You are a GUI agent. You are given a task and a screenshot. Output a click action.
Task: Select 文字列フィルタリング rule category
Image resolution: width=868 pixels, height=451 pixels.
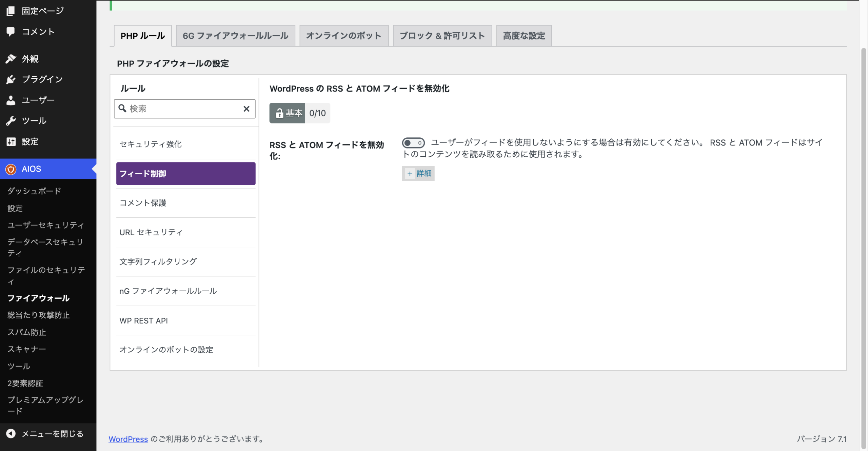[185, 261]
